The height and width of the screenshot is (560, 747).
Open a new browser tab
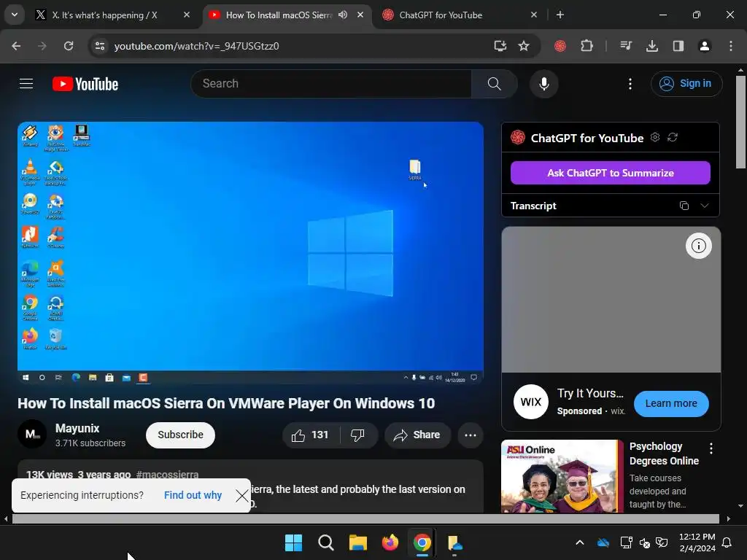coord(560,15)
